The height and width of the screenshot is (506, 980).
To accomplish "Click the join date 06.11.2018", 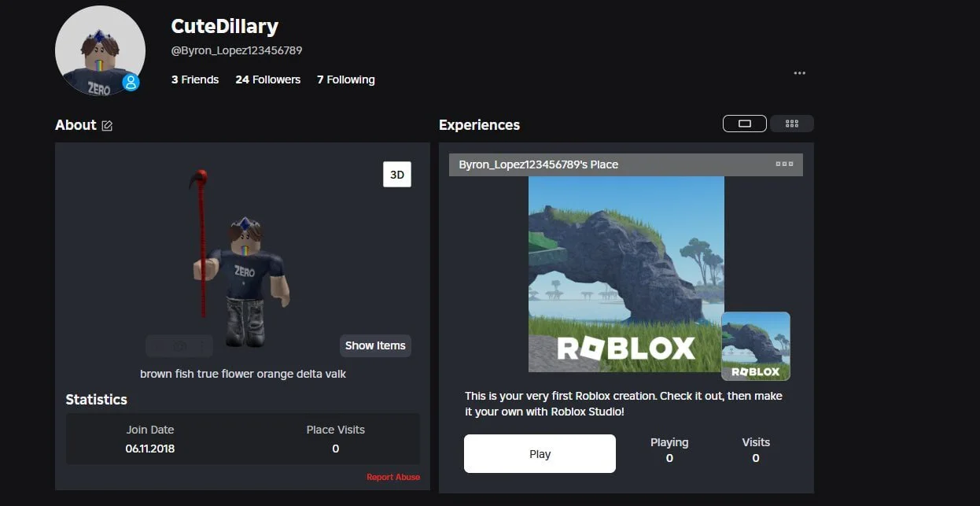I will (150, 449).
